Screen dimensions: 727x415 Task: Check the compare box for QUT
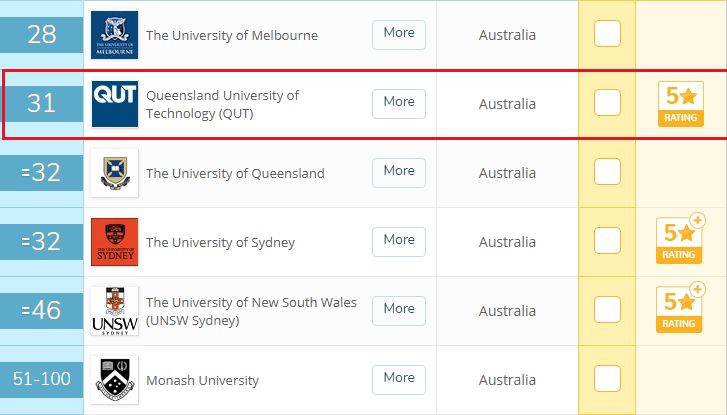tap(607, 102)
